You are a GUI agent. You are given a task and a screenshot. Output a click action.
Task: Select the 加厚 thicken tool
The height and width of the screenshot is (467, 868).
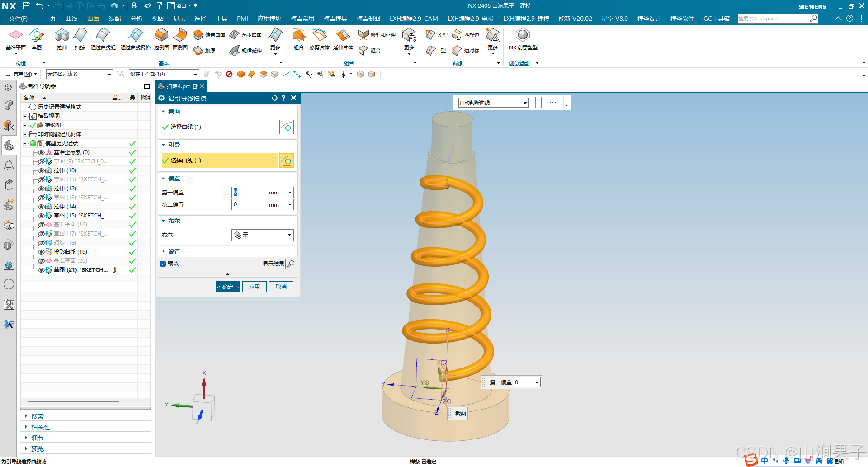[204, 51]
